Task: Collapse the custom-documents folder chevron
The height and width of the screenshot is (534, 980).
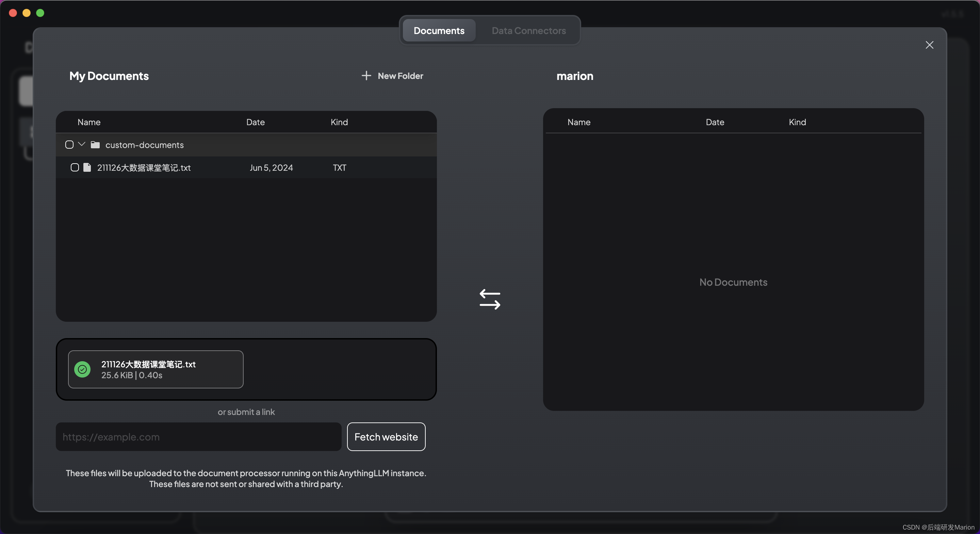Action: coord(81,144)
